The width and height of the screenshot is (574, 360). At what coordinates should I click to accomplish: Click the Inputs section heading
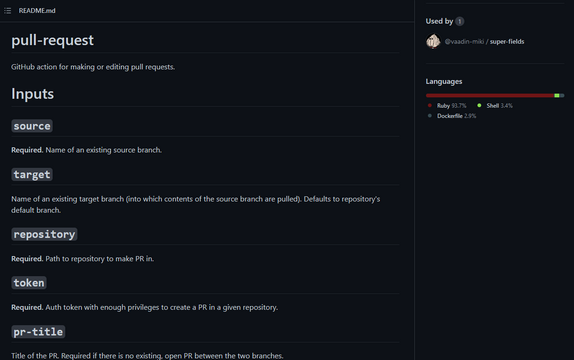click(33, 94)
